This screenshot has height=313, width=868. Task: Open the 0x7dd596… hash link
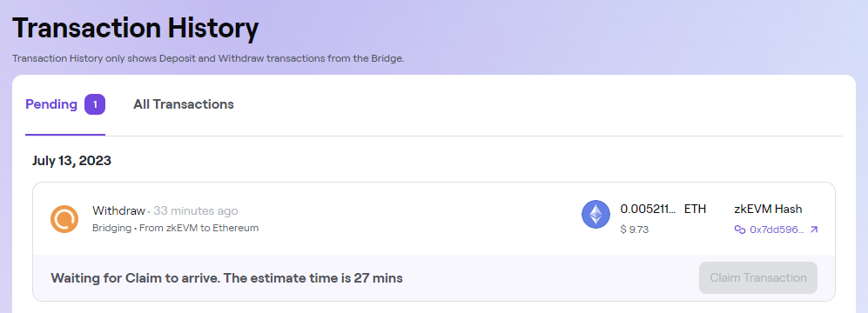[776, 230]
